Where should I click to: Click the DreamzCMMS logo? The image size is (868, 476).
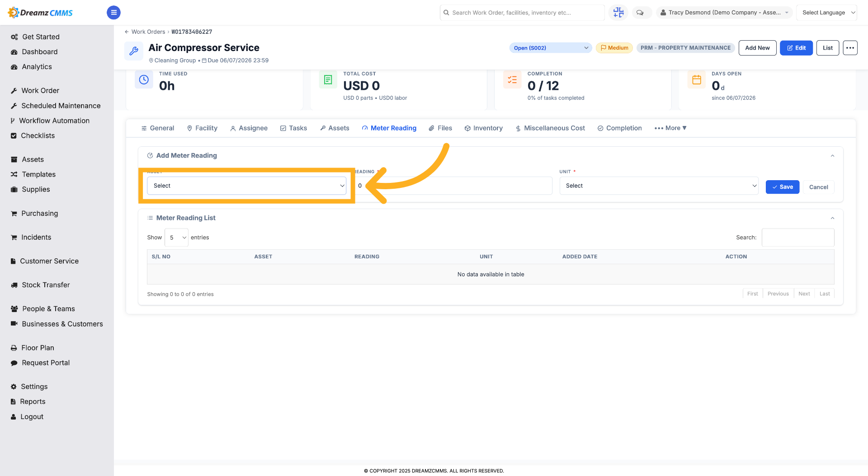(41, 13)
